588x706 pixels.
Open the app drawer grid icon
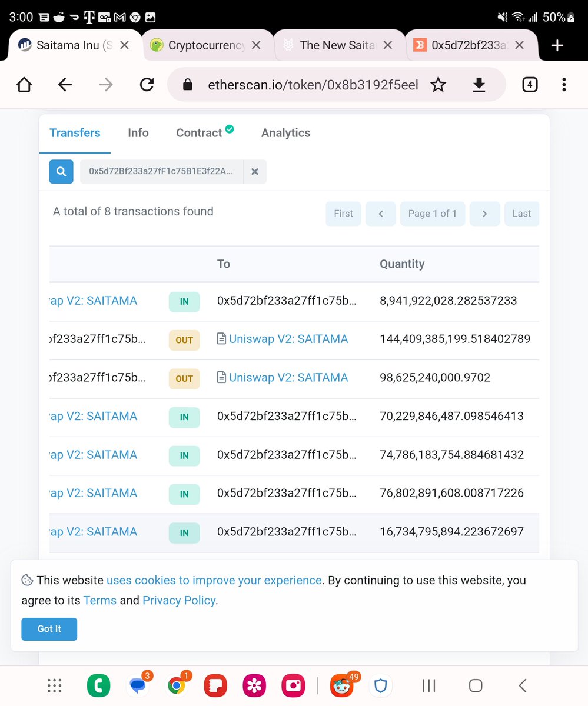tap(54, 685)
